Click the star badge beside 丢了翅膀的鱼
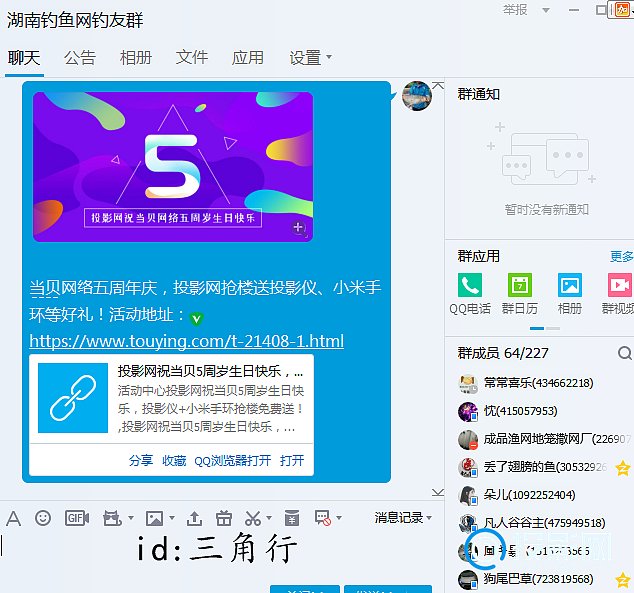This screenshot has width=634, height=593. coord(623,468)
